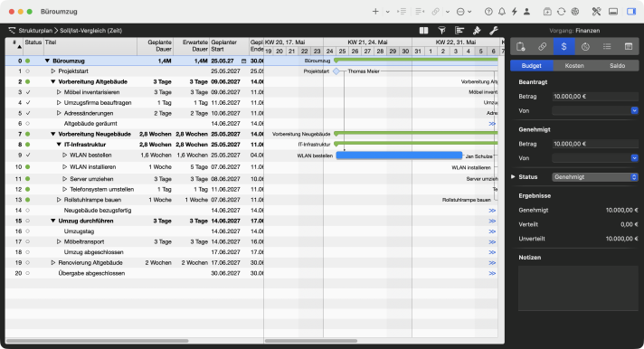Click the Projektstart milestone diamond
The width and height of the screenshot is (644, 349).
pos(336,71)
